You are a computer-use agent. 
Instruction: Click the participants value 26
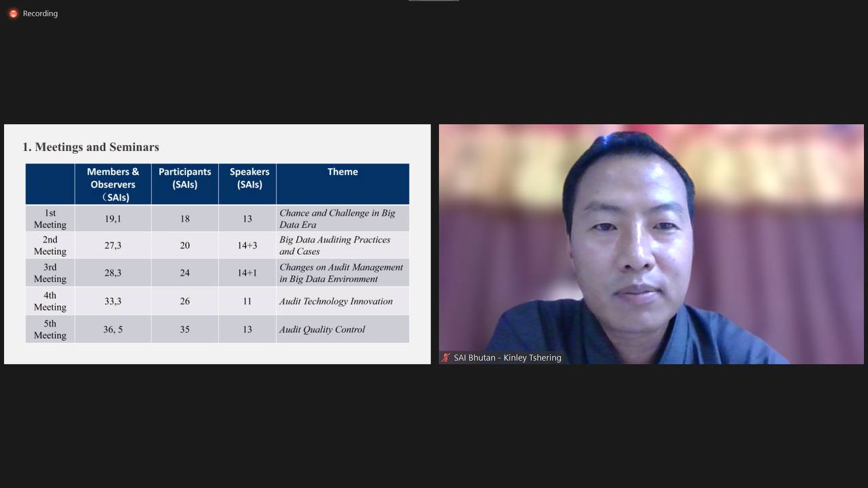pos(184,301)
